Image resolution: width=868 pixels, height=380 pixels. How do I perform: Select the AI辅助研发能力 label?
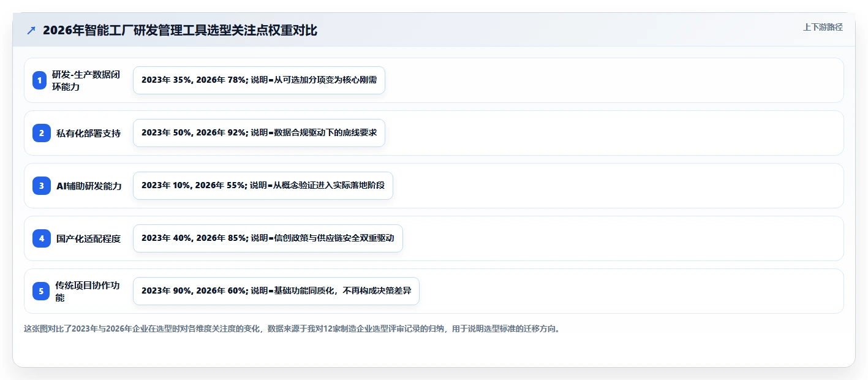89,186
